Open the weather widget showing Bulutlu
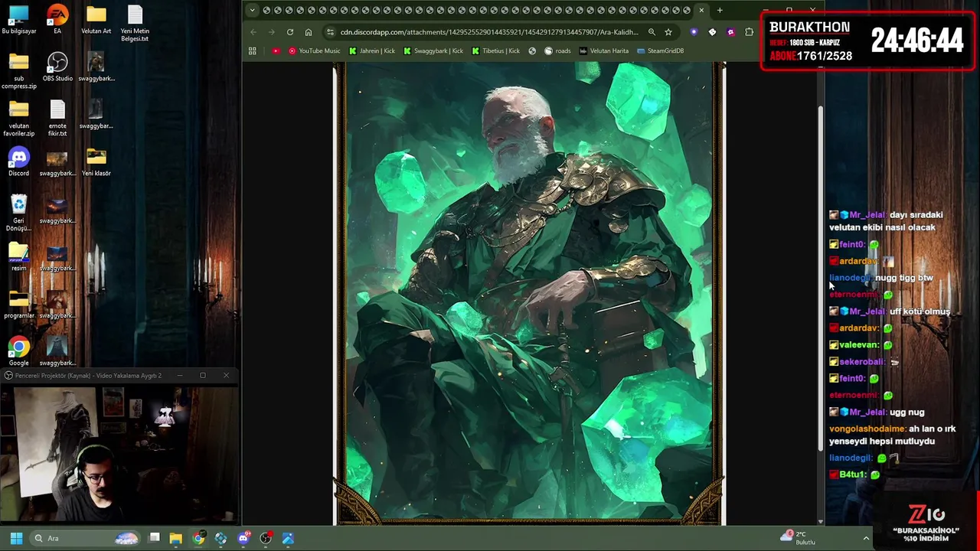The image size is (980, 551). click(798, 538)
